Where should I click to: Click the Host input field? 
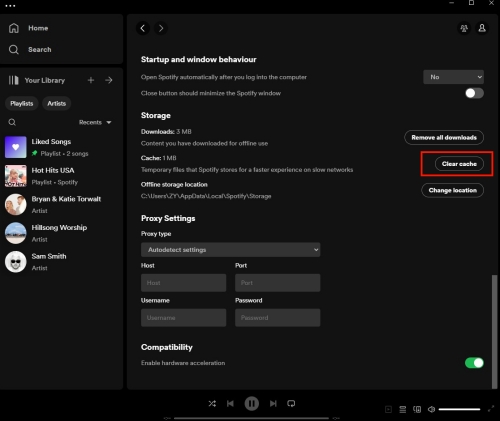(x=183, y=283)
